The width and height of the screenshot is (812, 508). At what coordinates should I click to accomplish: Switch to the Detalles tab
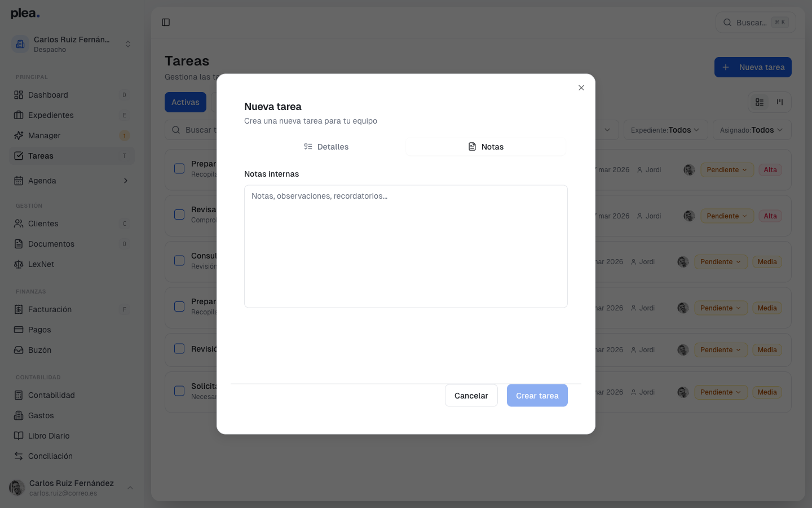(x=326, y=147)
